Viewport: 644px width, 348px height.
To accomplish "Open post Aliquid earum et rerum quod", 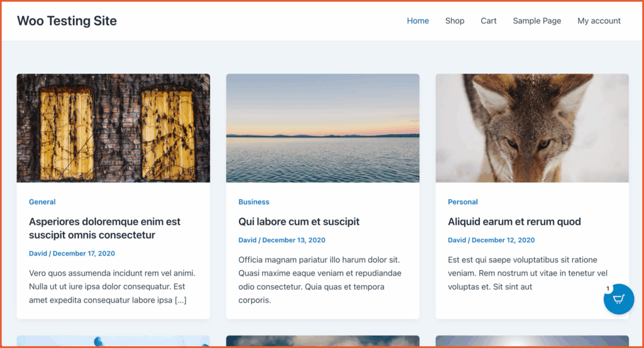I will 514,222.
